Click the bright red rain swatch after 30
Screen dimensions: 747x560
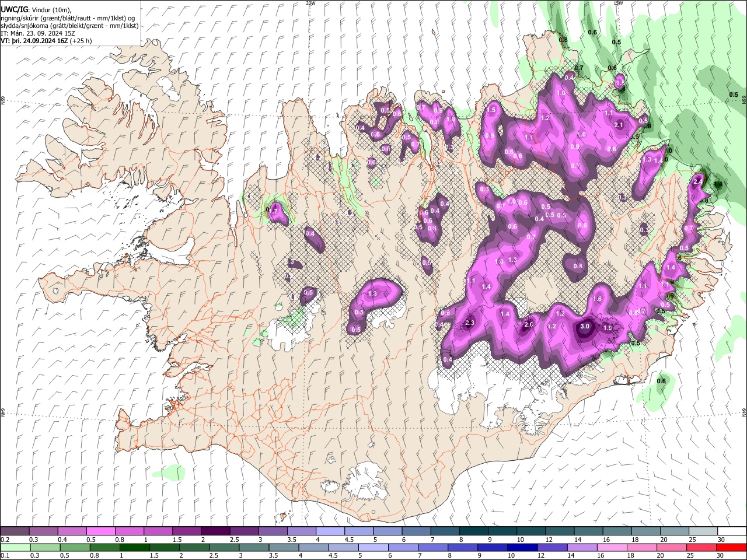point(731,547)
